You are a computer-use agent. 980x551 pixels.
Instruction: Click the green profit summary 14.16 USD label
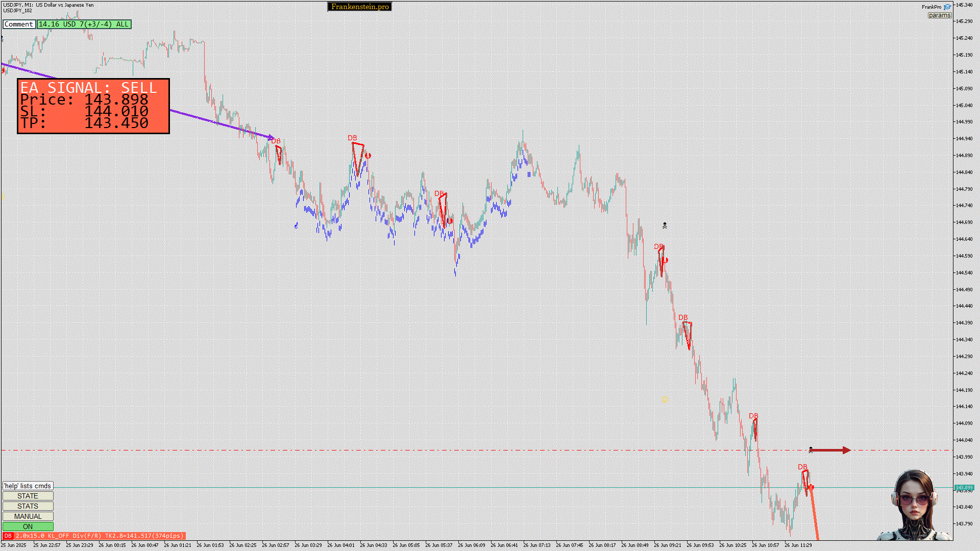(x=84, y=24)
